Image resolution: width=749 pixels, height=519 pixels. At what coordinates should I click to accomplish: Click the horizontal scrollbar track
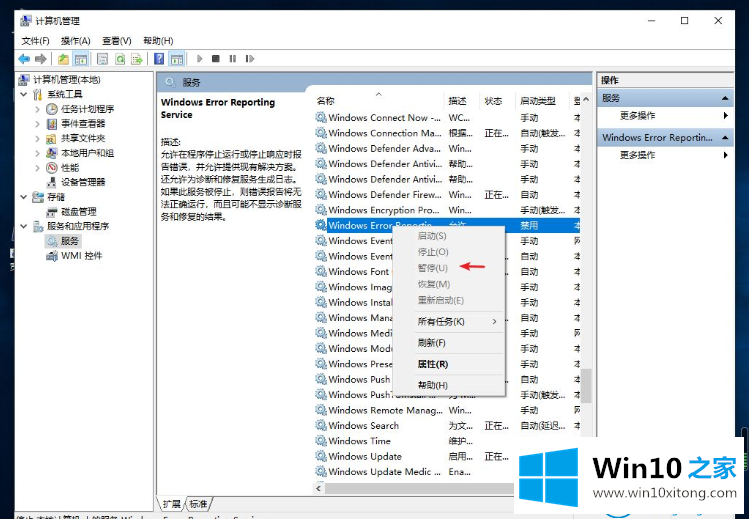(x=419, y=488)
